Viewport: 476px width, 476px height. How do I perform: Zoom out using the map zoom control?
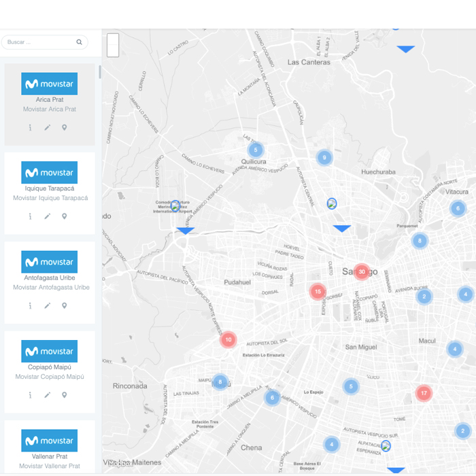(113, 51)
